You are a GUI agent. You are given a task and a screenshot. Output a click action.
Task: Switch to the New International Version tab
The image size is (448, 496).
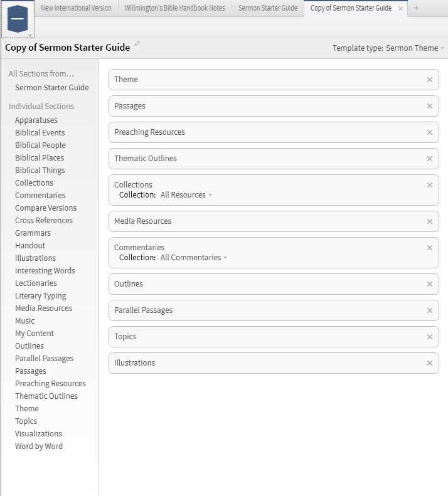click(76, 8)
